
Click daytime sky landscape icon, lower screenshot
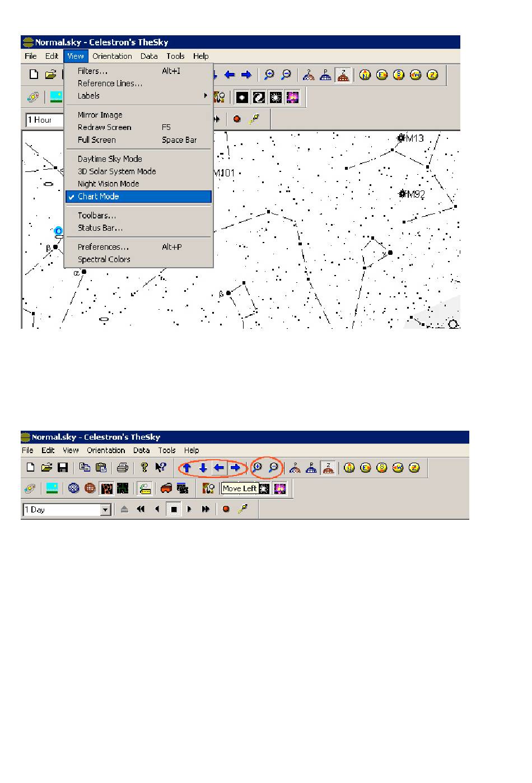52,488
